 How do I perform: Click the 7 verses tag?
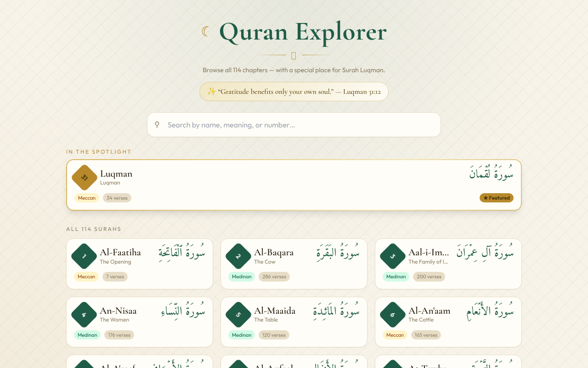pyautogui.click(x=115, y=276)
